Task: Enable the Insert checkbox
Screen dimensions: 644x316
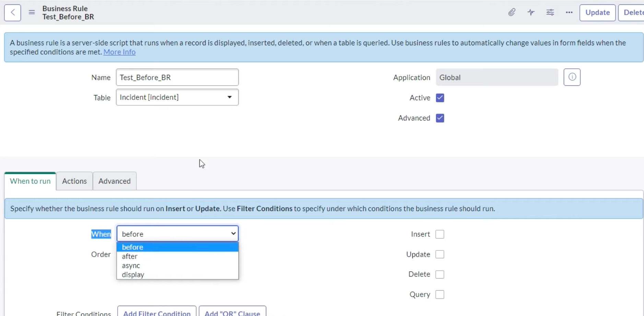Action: [440, 234]
